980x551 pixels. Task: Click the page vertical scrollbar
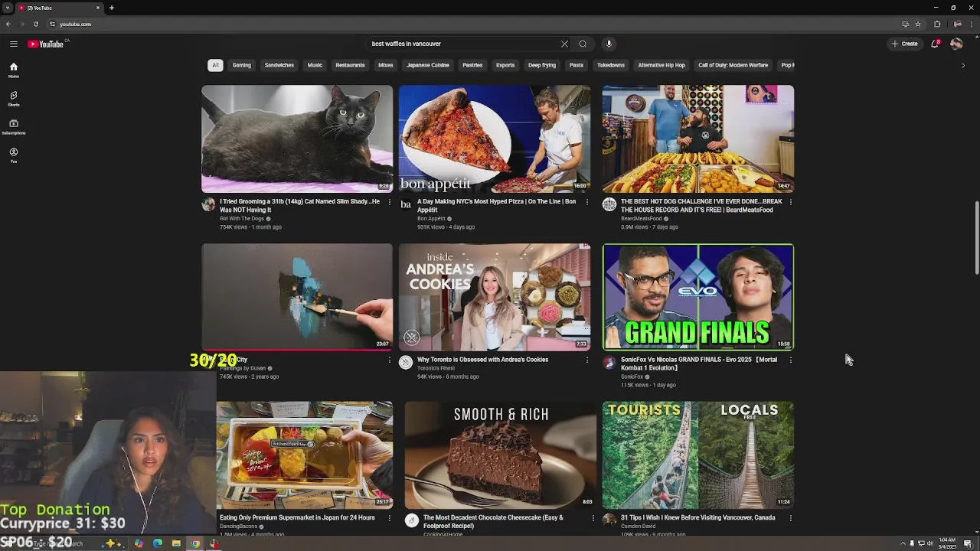pos(976,237)
